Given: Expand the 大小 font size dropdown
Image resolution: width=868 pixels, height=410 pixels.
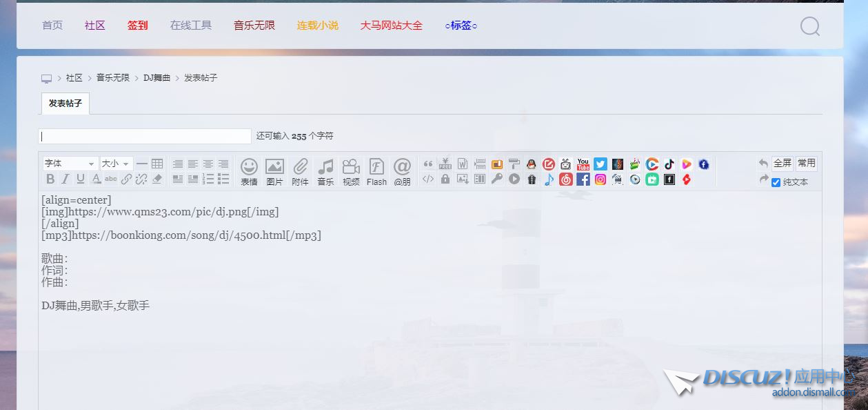Looking at the screenshot, I should point(116,164).
